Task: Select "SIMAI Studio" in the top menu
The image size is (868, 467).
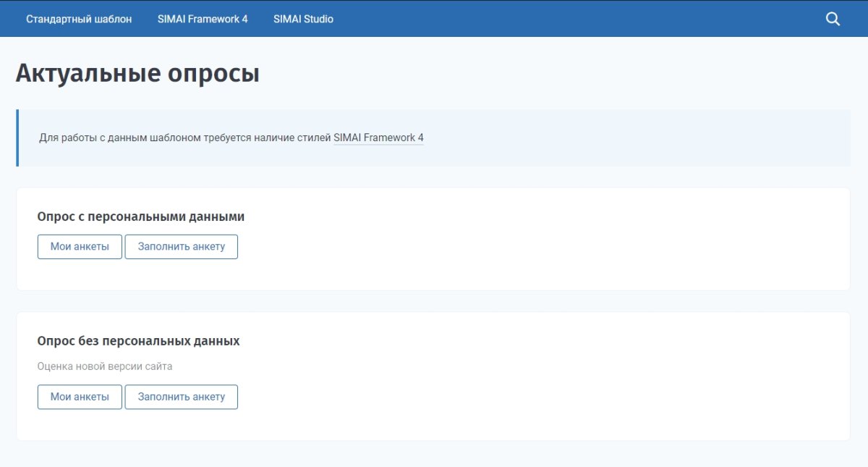Action: pos(303,19)
